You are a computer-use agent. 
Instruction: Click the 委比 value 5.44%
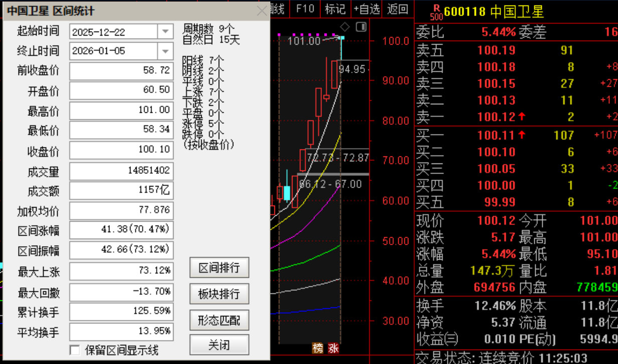(499, 32)
